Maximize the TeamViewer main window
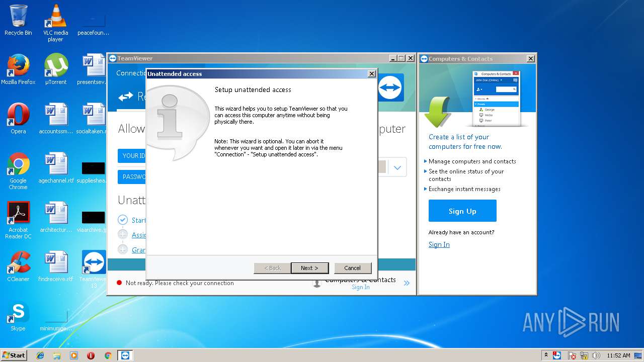Image resolution: width=644 pixels, height=362 pixels. 401,58
